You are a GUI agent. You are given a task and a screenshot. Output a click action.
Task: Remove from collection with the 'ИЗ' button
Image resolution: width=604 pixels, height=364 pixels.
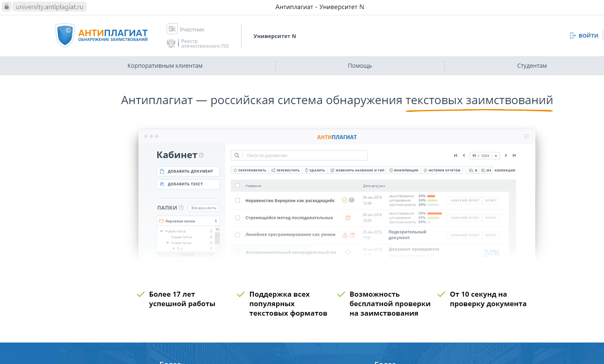[x=486, y=170]
